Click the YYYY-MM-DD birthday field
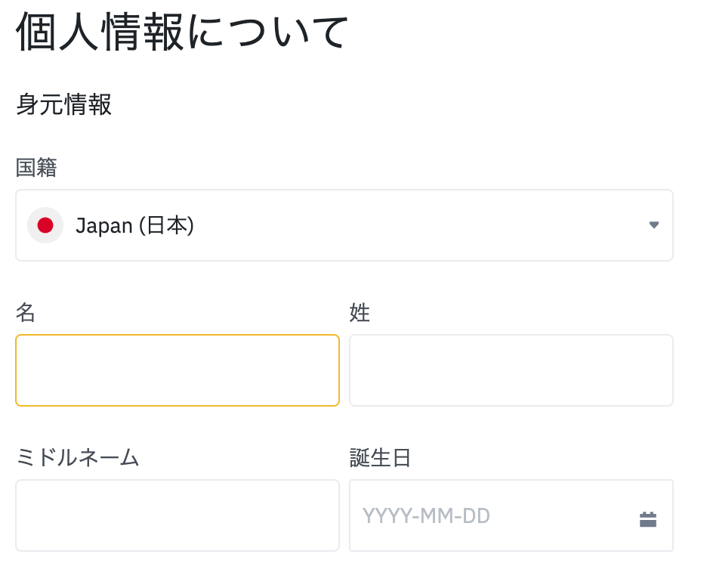The width and height of the screenshot is (704, 588). [511, 515]
